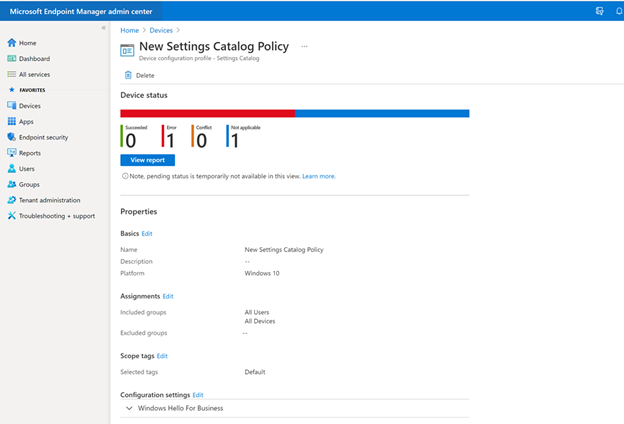Click the Not applicable count 1

click(235, 141)
